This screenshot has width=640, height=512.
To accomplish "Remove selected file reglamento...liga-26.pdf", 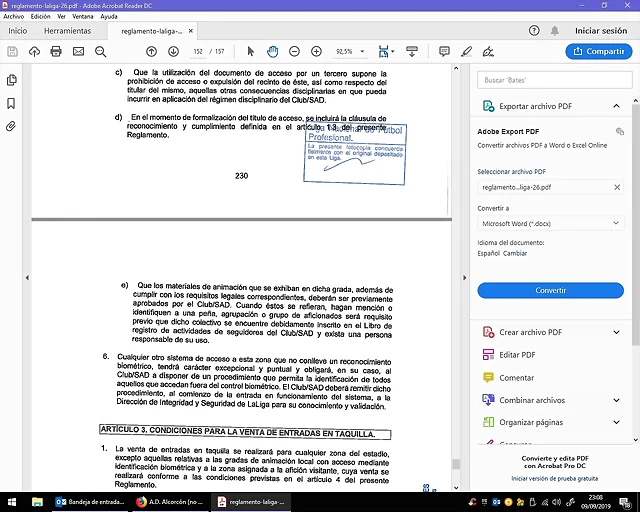I will click(x=617, y=187).
